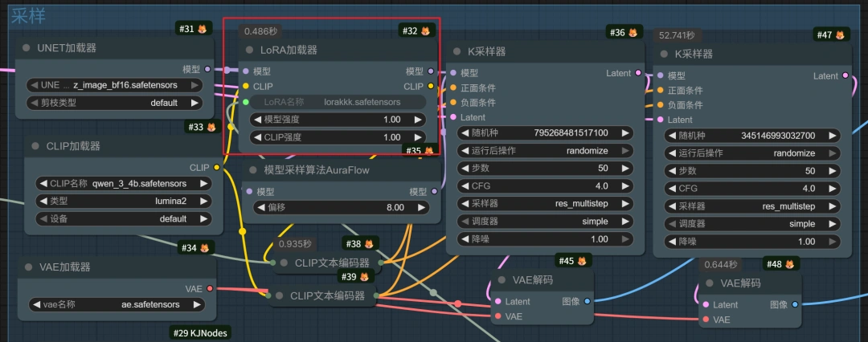The width and height of the screenshot is (868, 342).
Task: Click the fox badge icon next to #48
Action: [790, 264]
